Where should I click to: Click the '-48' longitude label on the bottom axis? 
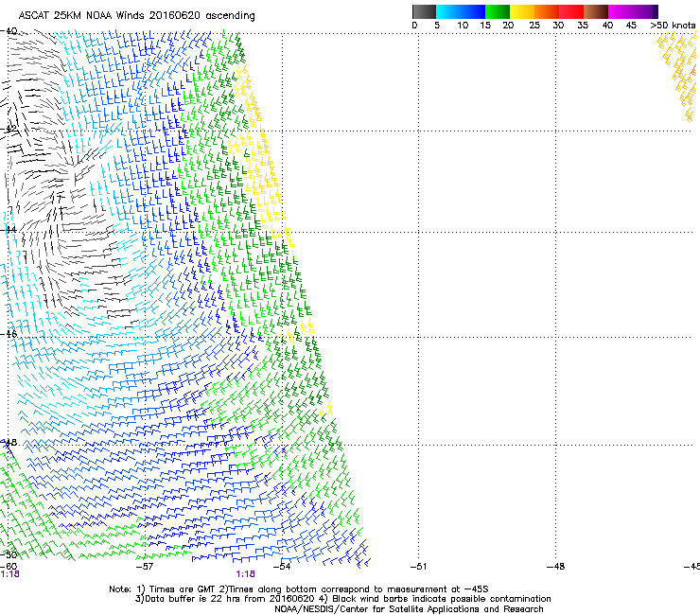pyautogui.click(x=555, y=567)
